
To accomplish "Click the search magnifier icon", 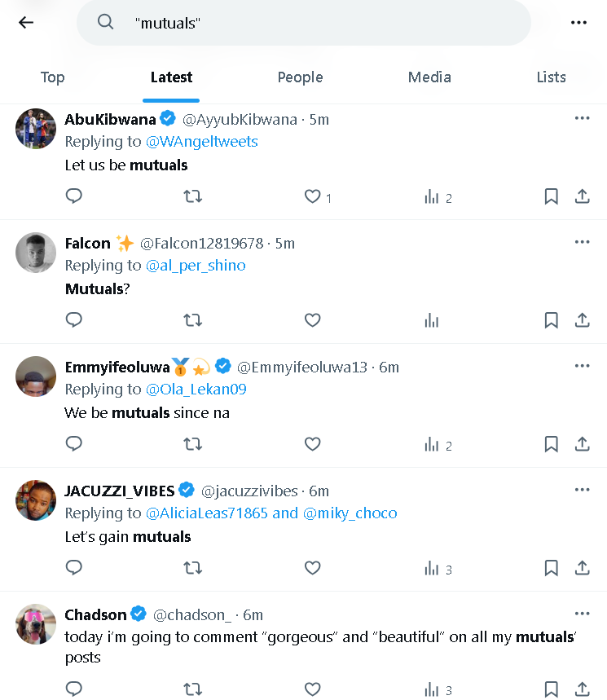I will pyautogui.click(x=105, y=22).
